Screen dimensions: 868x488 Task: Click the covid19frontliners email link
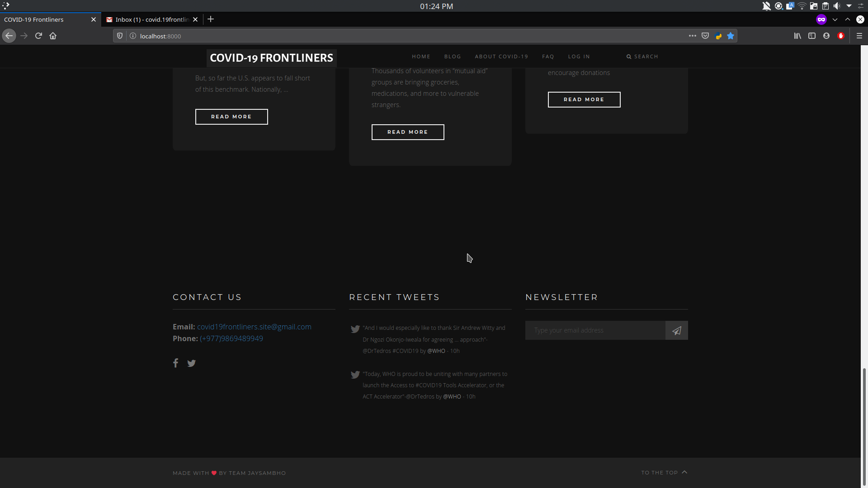(254, 327)
